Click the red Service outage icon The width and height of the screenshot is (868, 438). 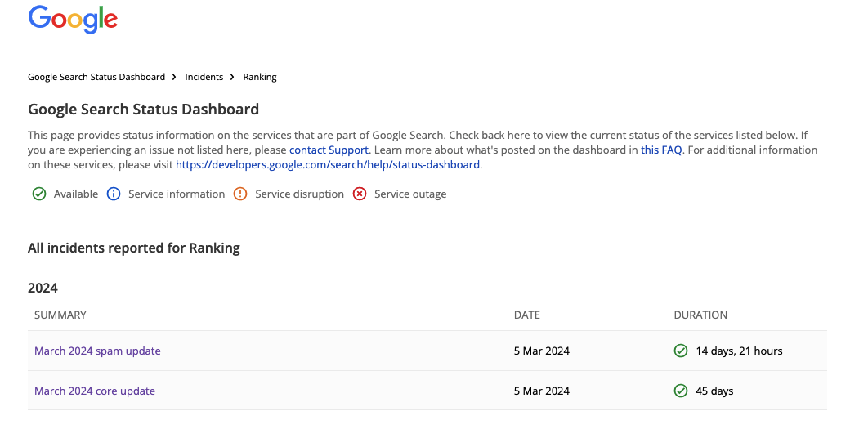coord(360,194)
